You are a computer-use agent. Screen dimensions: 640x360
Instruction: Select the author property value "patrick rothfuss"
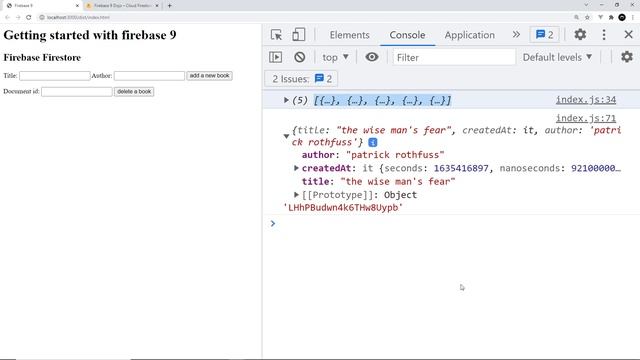pos(395,155)
